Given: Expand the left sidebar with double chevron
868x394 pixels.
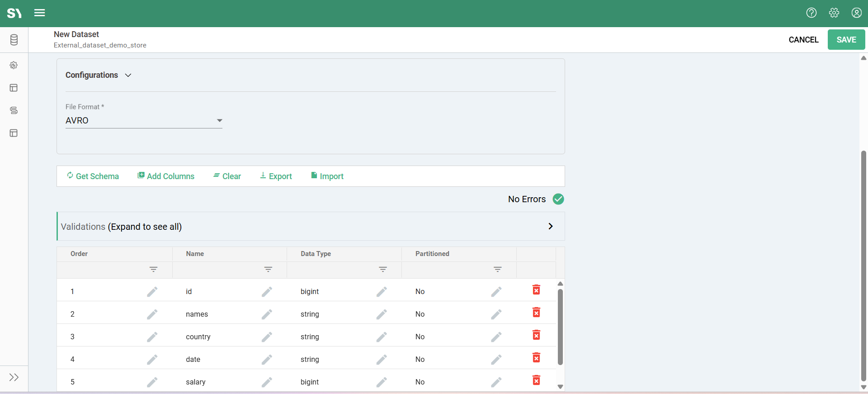Looking at the screenshot, I should [x=14, y=377].
